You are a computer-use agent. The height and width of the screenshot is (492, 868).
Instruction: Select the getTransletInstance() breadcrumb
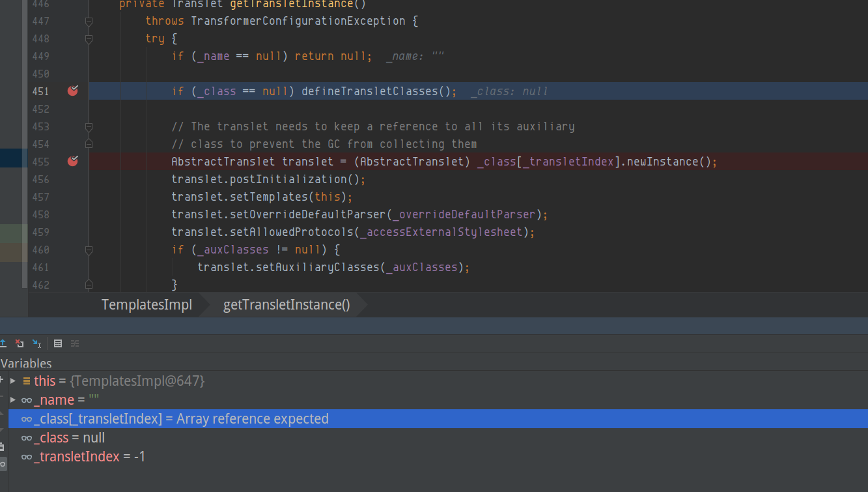(287, 305)
